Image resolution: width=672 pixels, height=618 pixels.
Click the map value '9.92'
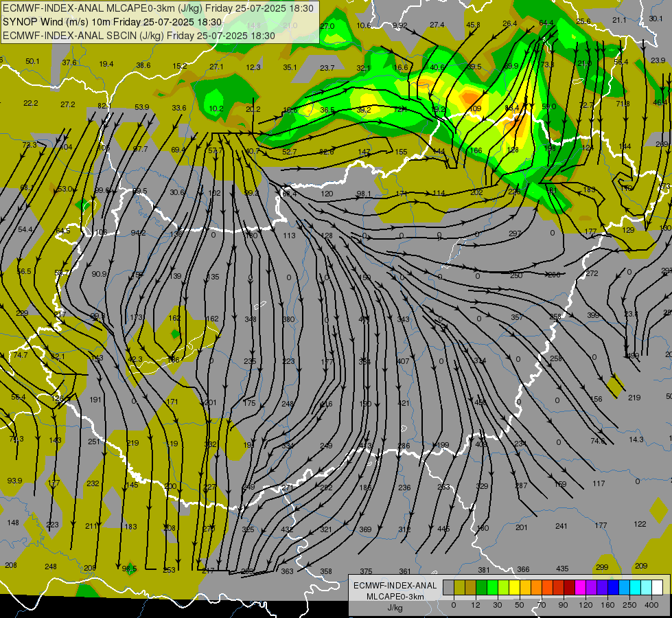[399, 25]
